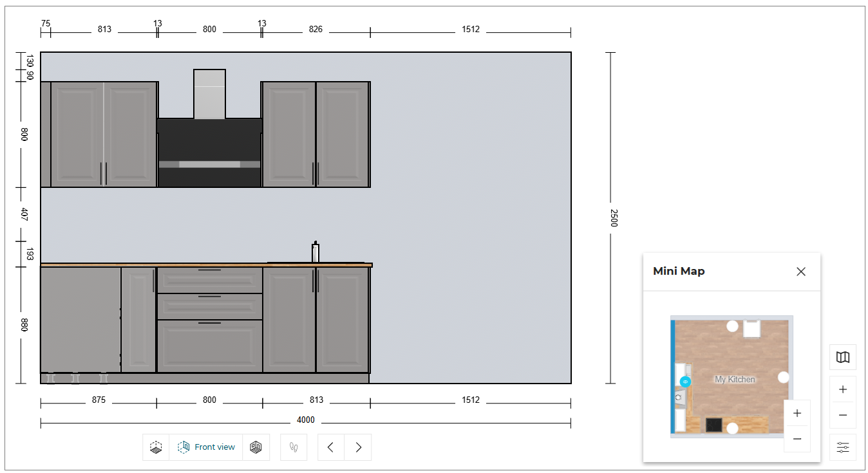
Task: Zoom in within the Mini Map
Action: click(797, 413)
